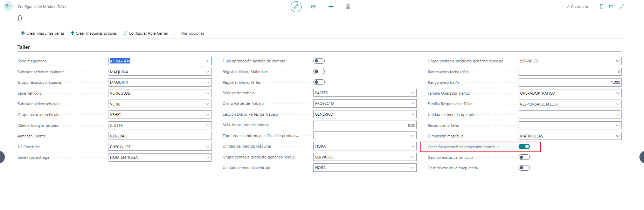The width and height of the screenshot is (644, 210).
Task: Click the trash delete icon
Action: [348, 7]
